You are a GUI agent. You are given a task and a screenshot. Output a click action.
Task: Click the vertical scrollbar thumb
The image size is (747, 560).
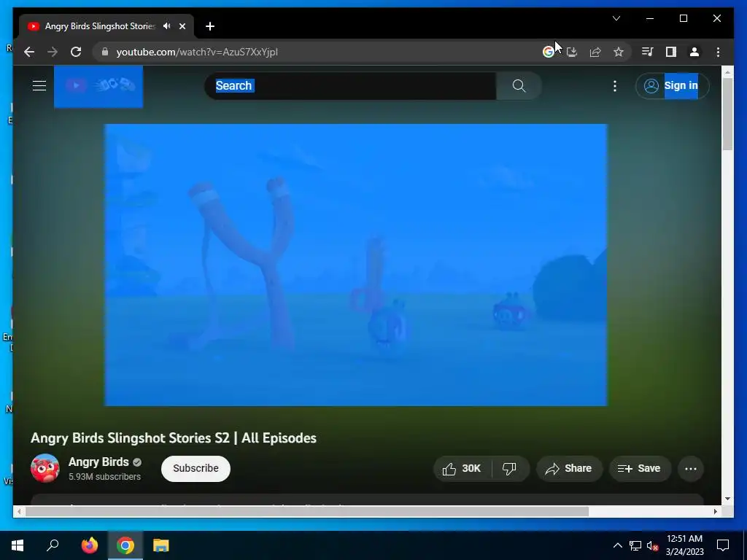tap(727, 114)
